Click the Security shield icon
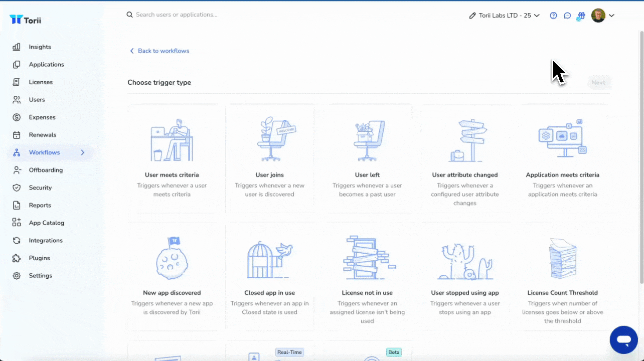644x361 pixels. click(17, 188)
